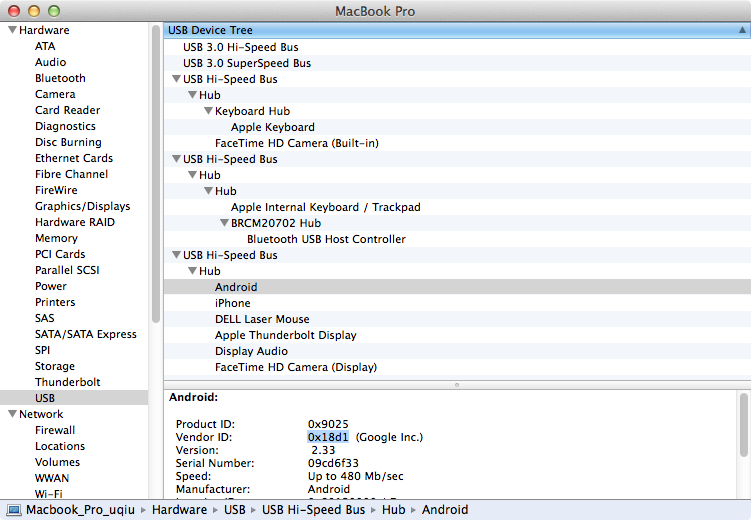This screenshot has height=520, width=751.
Task: Select Wi-Fi under Network
Action: pos(50,494)
